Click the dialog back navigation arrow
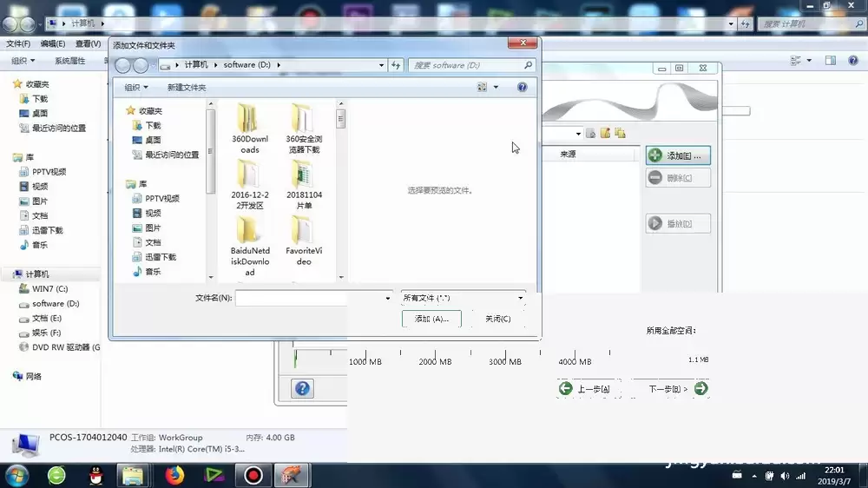This screenshot has height=488, width=868. pos(123,65)
